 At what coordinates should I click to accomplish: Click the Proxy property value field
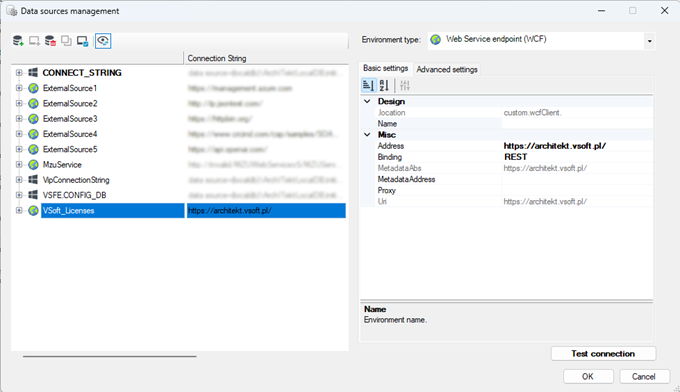(577, 190)
